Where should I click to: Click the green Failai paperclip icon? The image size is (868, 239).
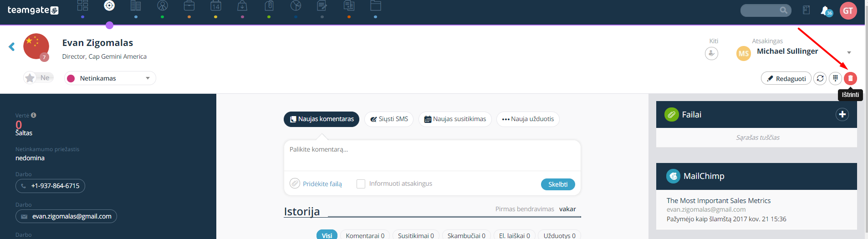[x=671, y=115]
